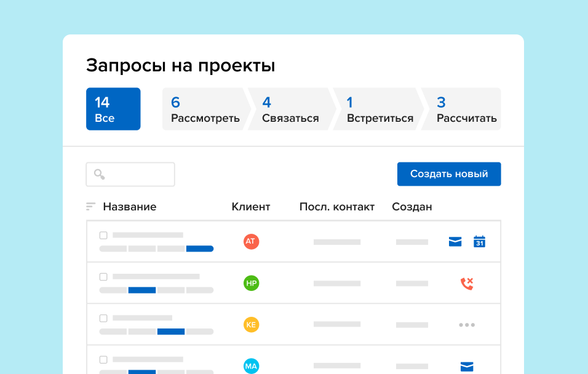Viewport: 588px width, 374px height.
Task: Sort by the Посл. контакт column header
Action: (337, 207)
